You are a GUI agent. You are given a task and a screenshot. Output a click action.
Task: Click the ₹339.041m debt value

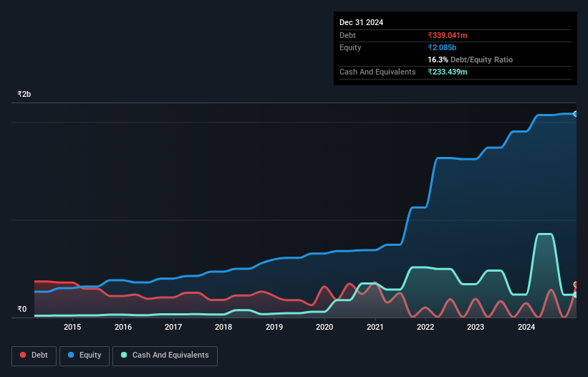448,35
